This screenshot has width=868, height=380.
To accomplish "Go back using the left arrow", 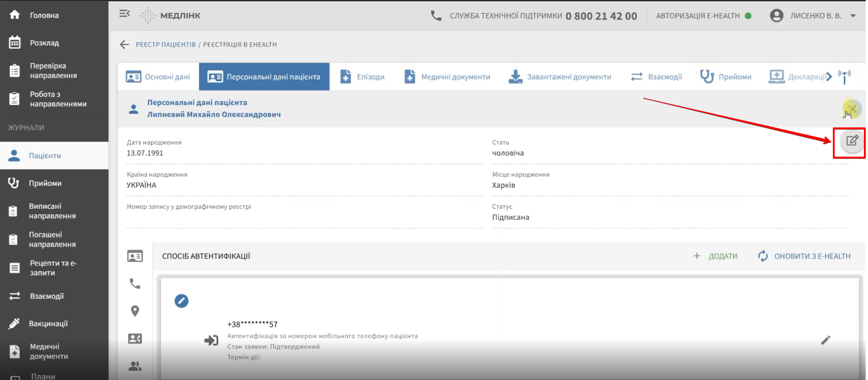I will click(124, 44).
